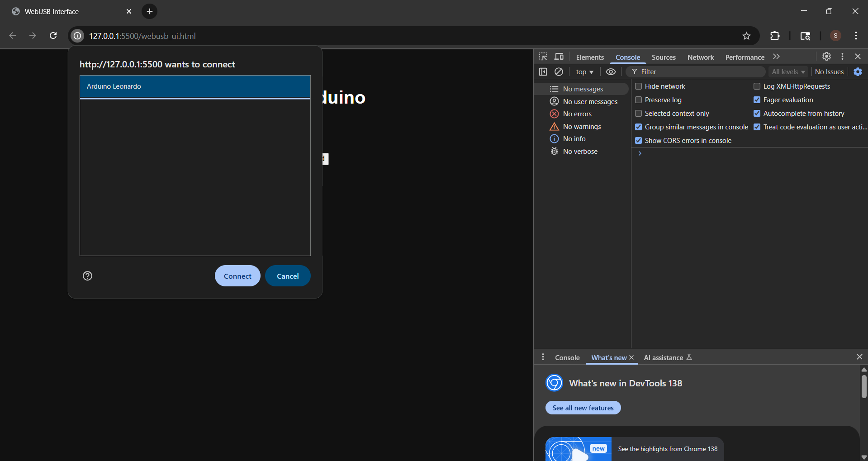Switch to the Network tab
The image size is (868, 461).
[x=701, y=57]
